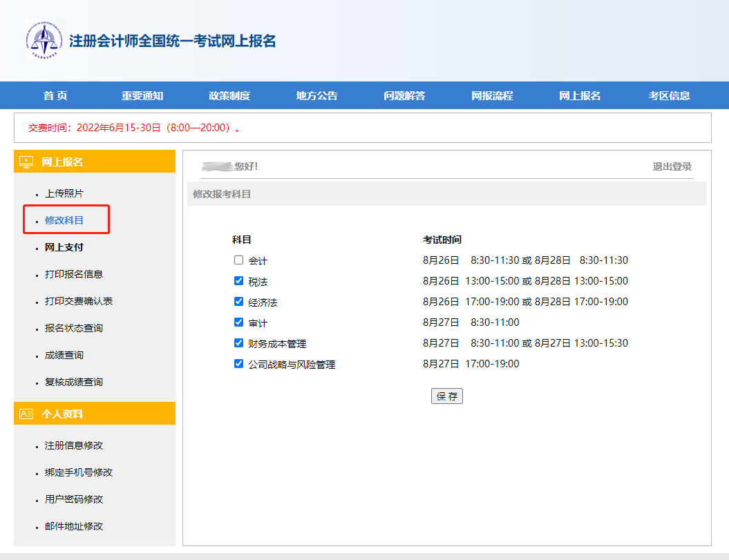This screenshot has height=560, width=729.
Task: Go to 成绩查询 in left menu
Action: 64,355
